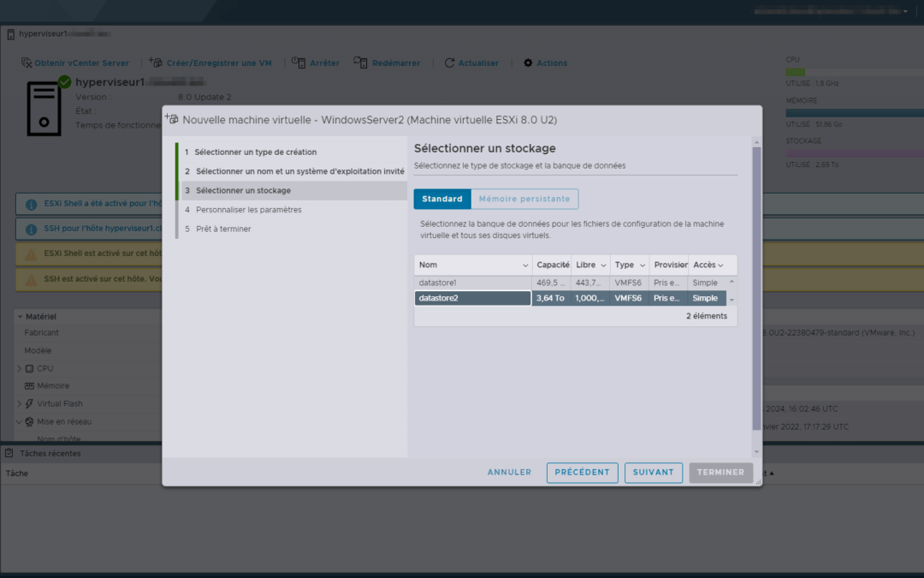Screen dimensions: 924x578
Task: Expand the CPU tree row
Action: click(20, 368)
